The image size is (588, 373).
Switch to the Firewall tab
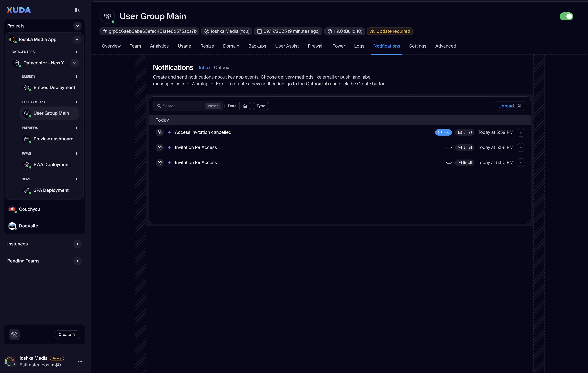pos(315,46)
